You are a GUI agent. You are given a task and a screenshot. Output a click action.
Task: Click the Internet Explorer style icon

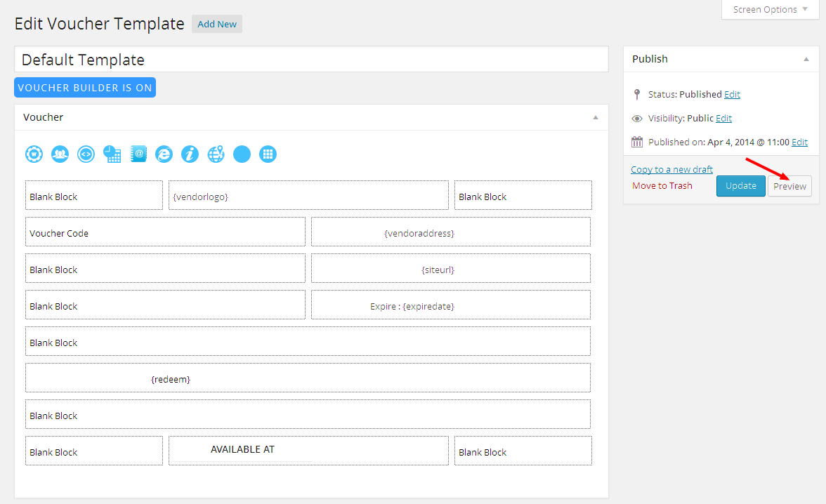click(164, 154)
